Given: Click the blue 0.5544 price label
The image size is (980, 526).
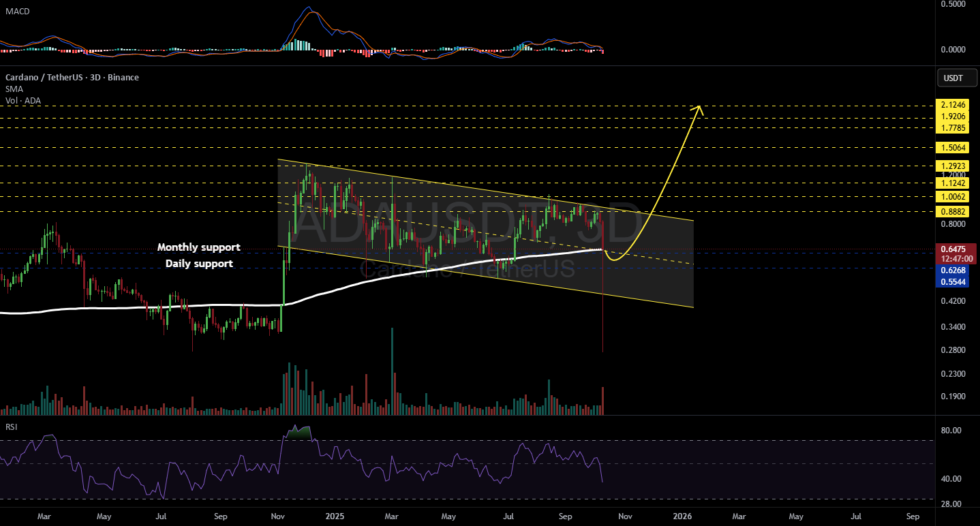Looking at the screenshot, I should pos(953,281).
